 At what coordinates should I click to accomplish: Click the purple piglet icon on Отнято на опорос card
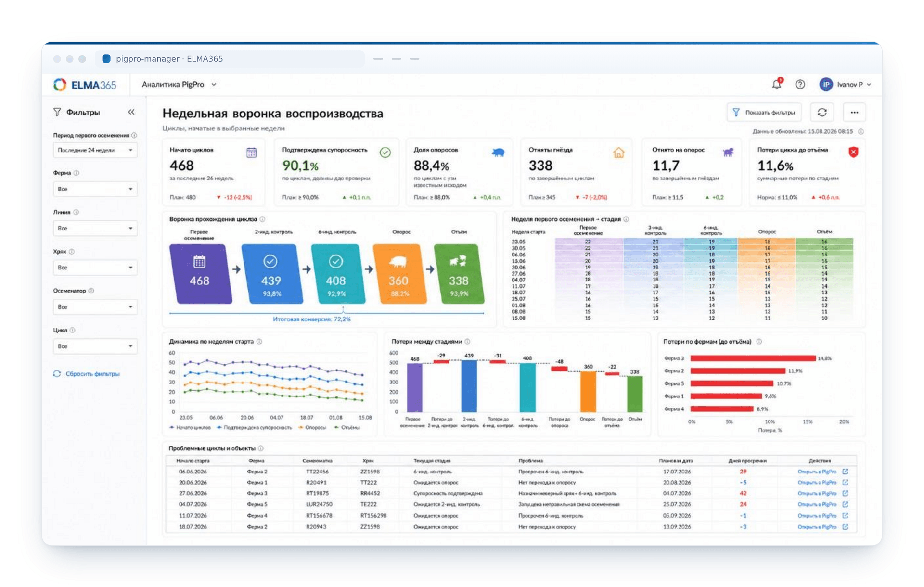[x=728, y=153]
